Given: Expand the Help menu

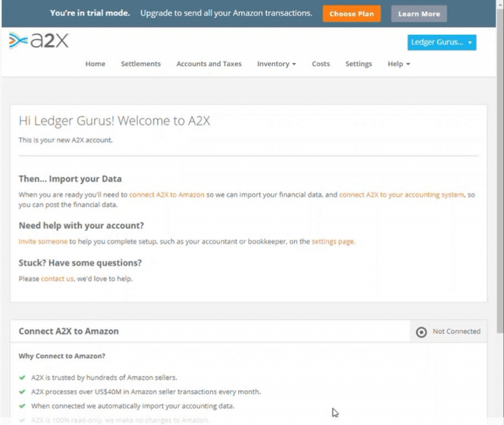Looking at the screenshot, I should [398, 64].
